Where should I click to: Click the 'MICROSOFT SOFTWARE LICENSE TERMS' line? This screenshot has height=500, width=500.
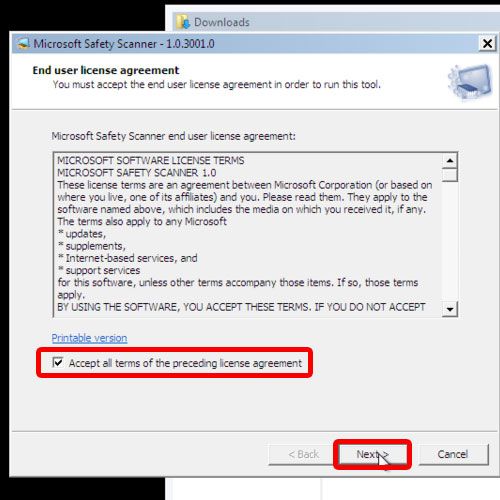[x=151, y=161]
